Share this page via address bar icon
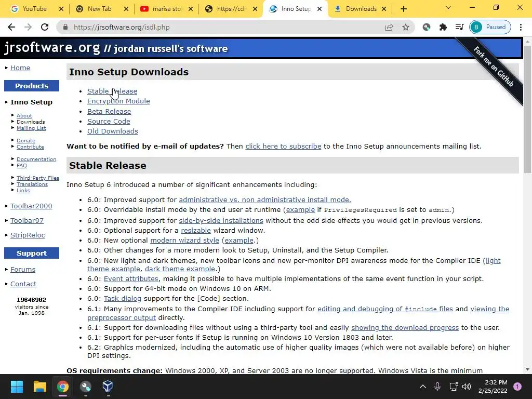Image resolution: width=532 pixels, height=399 pixels. 389,27
